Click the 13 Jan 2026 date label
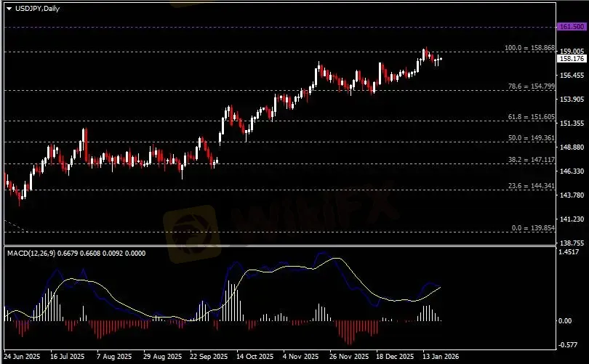This screenshot has height=364, width=589. point(441,356)
